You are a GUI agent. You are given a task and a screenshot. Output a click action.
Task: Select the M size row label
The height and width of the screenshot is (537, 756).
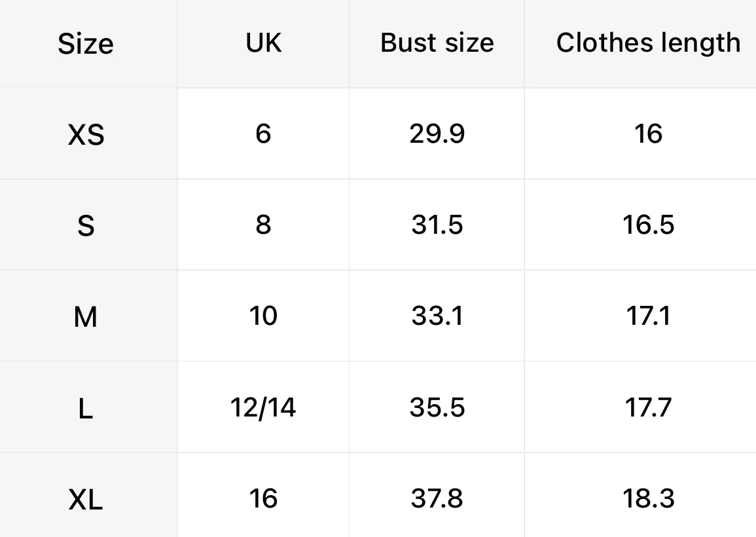coord(86,317)
